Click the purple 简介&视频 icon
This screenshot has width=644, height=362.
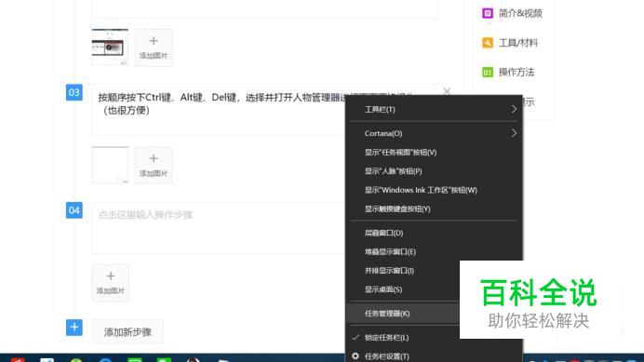tap(487, 13)
